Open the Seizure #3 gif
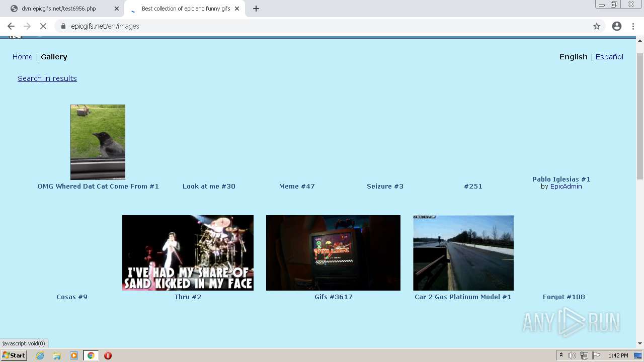This screenshot has height=362, width=644. pyautogui.click(x=385, y=186)
